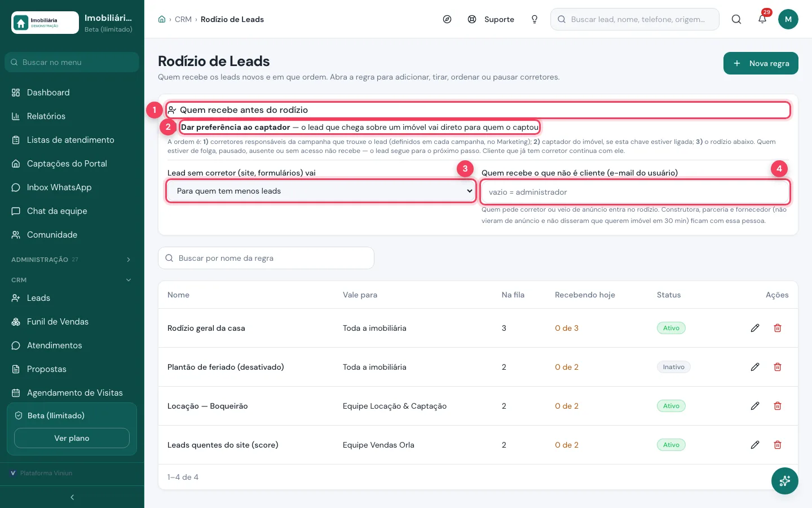Click the Nova regra button

tap(761, 63)
